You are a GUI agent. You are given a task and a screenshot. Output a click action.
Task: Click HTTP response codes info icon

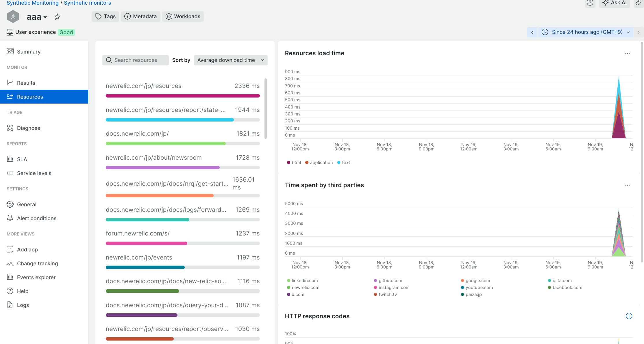point(629,316)
